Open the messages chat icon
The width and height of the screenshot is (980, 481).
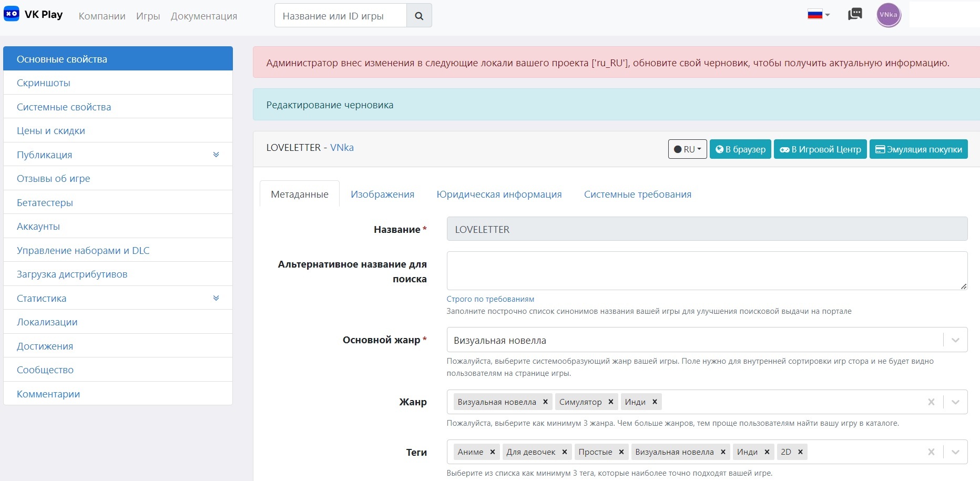tap(855, 14)
